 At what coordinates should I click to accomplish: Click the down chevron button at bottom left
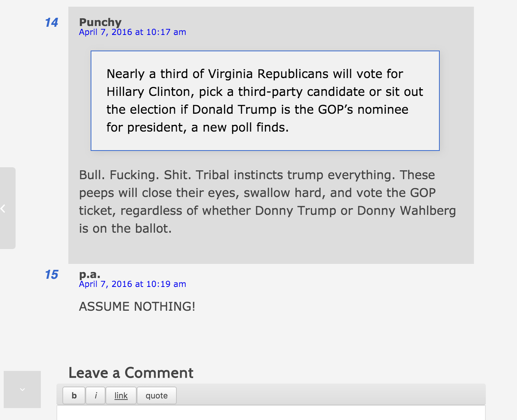[22, 390]
